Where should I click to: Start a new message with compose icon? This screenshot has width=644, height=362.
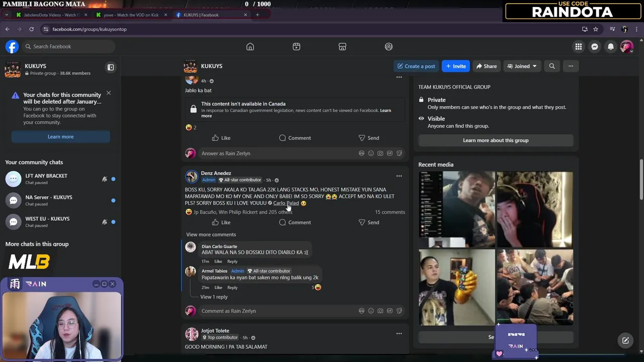(x=625, y=340)
